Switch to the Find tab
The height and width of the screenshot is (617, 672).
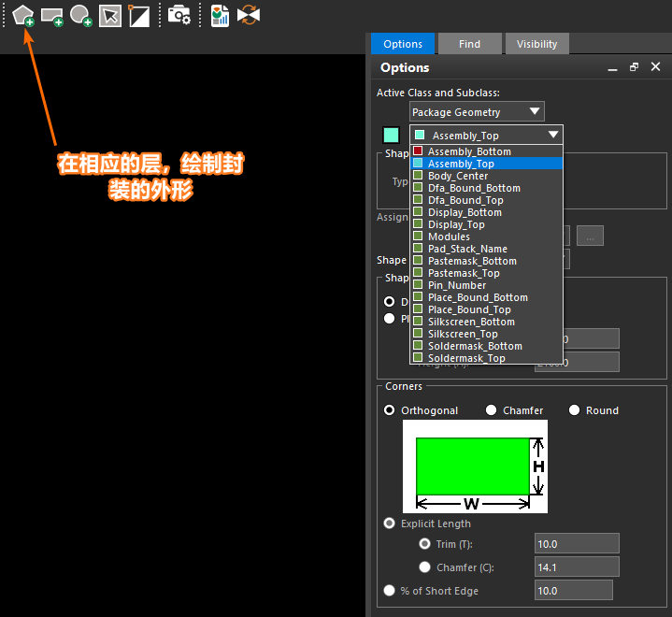pyautogui.click(x=469, y=44)
